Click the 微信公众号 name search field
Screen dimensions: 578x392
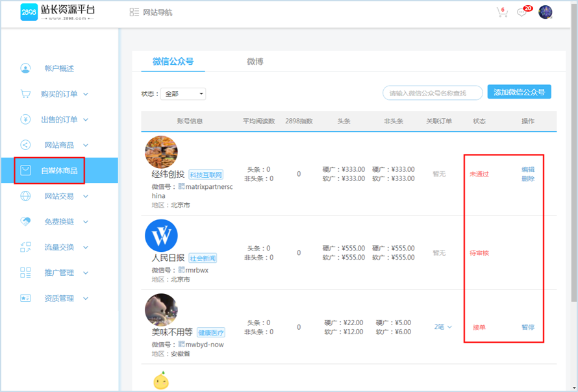coord(433,93)
